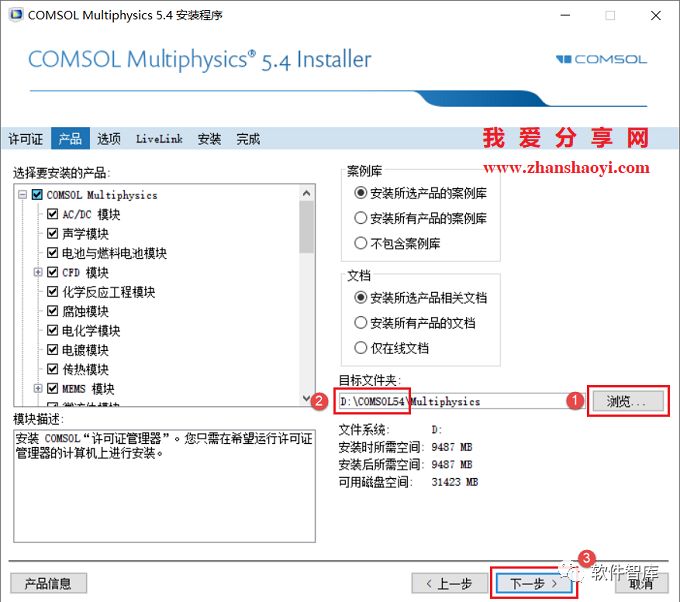Click the product list scroll down arrow
This screenshot has width=680, height=602.
coord(307,398)
